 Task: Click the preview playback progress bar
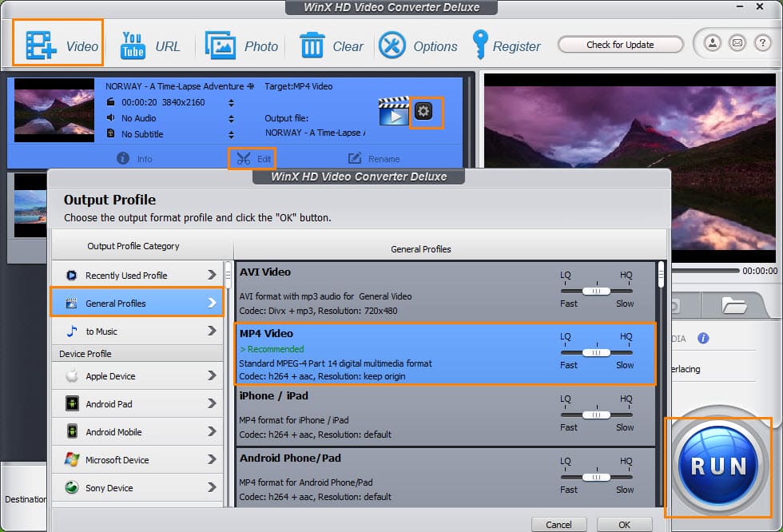click(x=705, y=271)
